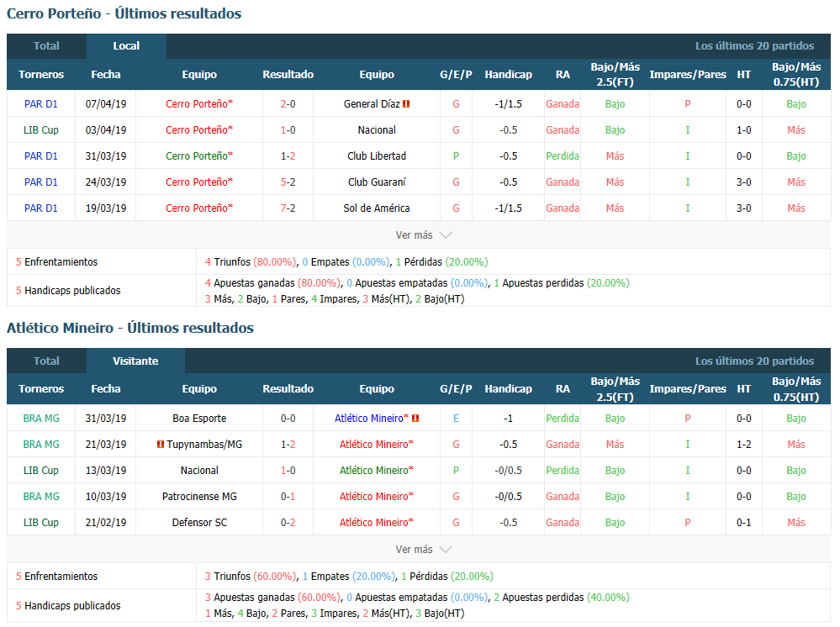Image resolution: width=840 pixels, height=627 pixels.
Task: Click Nacional opponent in Cerro Porteño table
Action: [377, 130]
